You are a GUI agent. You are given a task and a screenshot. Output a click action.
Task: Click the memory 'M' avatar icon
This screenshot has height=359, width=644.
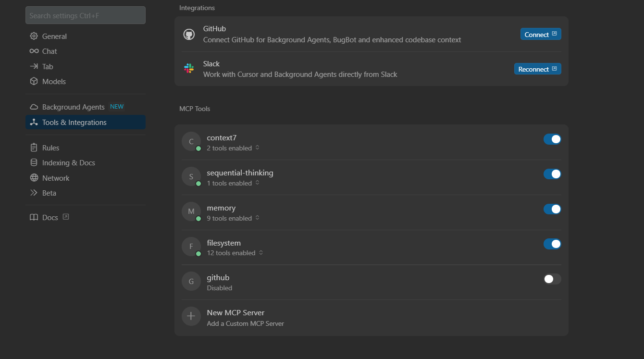(x=191, y=211)
